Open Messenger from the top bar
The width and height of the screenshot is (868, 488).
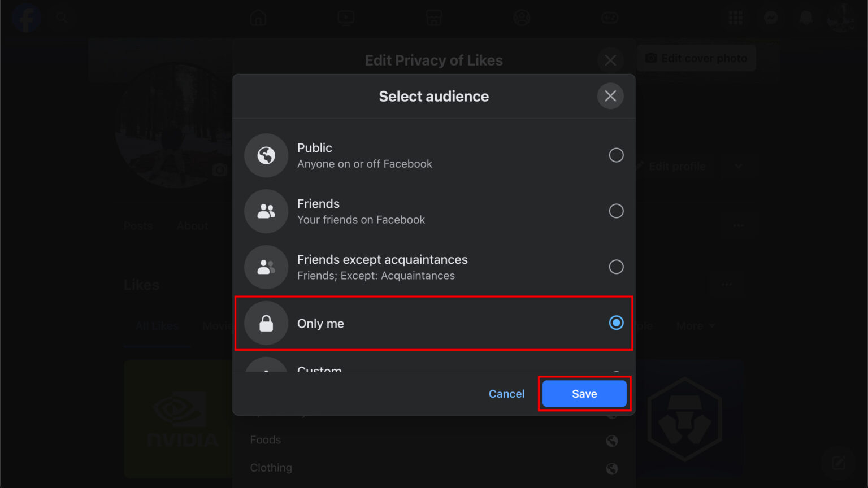pyautogui.click(x=770, y=18)
